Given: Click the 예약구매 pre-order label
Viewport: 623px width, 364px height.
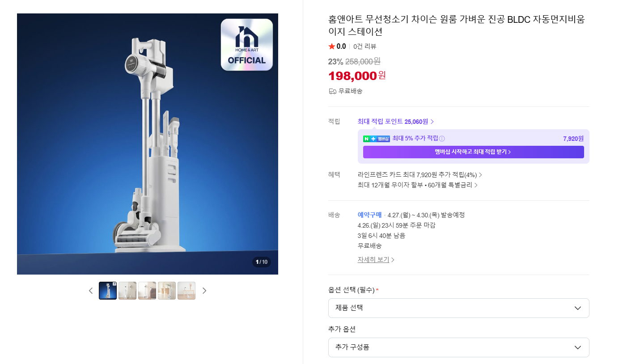Looking at the screenshot, I should (369, 215).
